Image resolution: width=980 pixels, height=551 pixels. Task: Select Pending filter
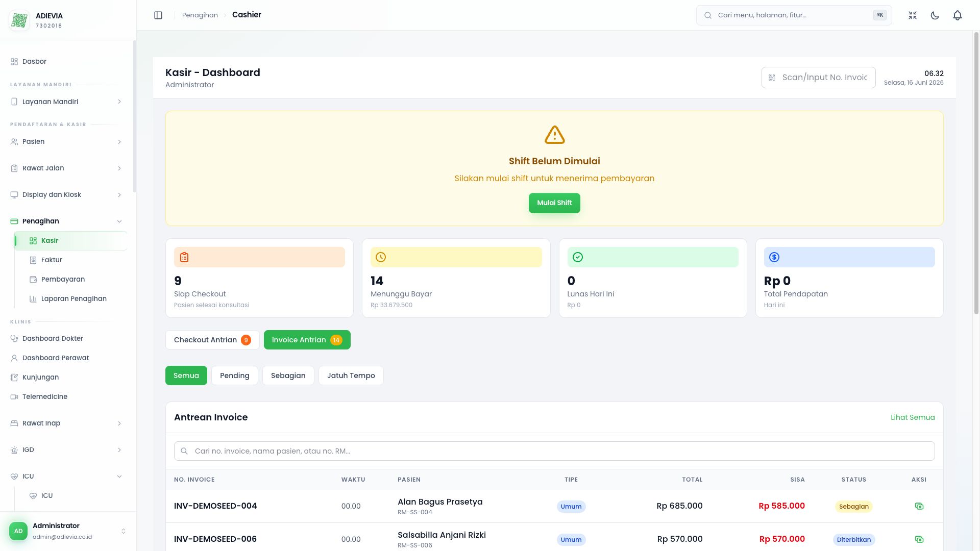[235, 375]
